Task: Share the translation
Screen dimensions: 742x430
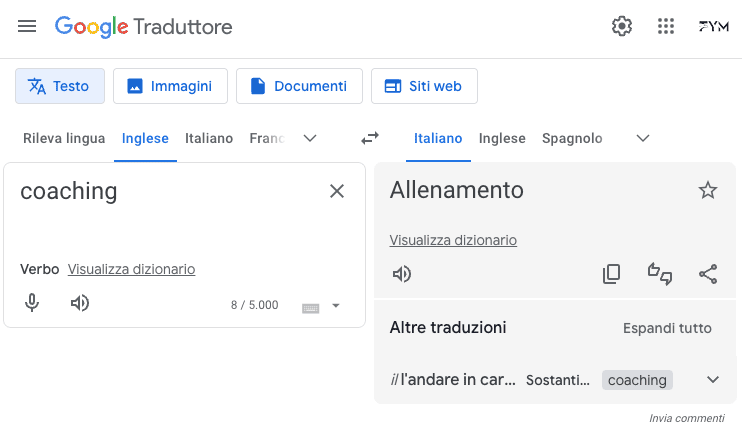Action: pos(708,274)
